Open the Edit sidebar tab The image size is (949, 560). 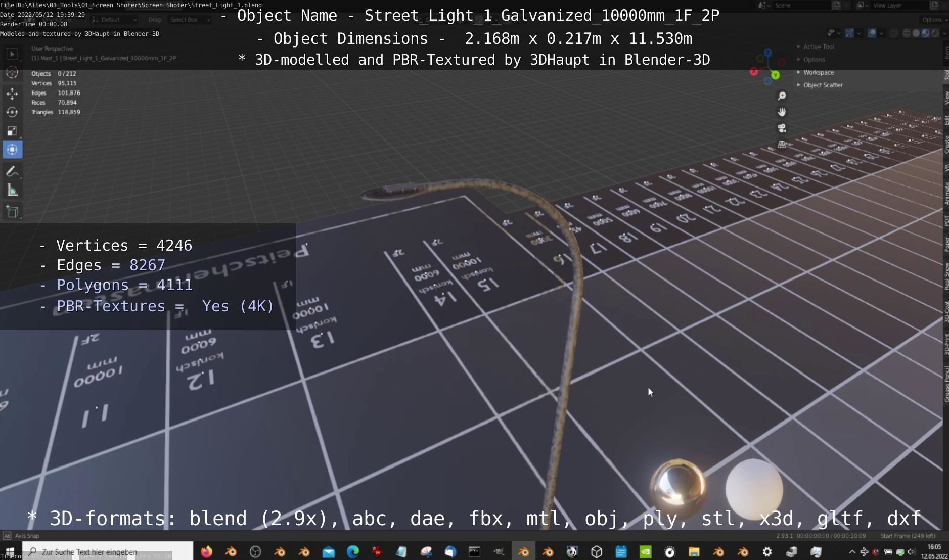click(945, 120)
